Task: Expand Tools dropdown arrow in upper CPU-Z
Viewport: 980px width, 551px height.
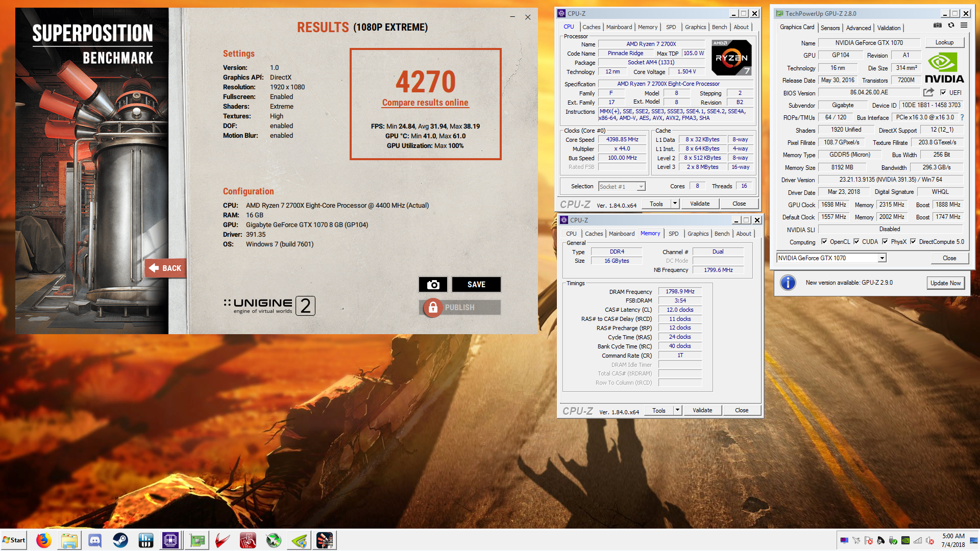Action: point(675,204)
